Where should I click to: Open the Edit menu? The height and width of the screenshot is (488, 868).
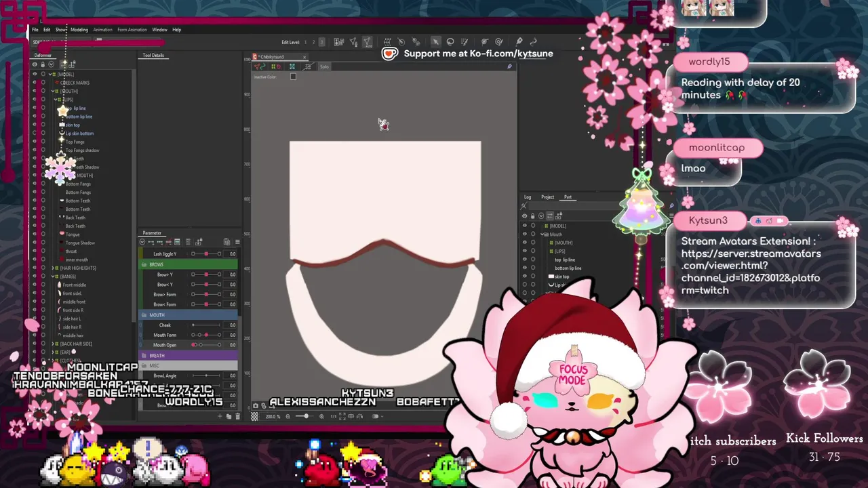(x=47, y=30)
